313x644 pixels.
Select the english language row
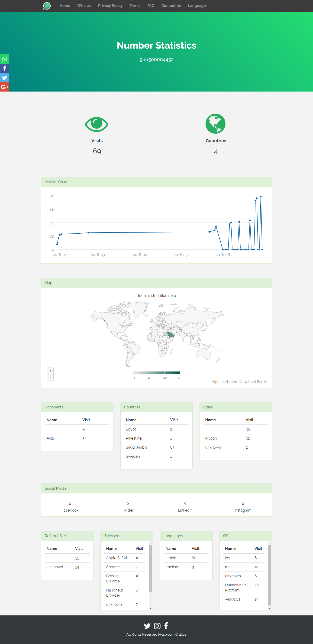pyautogui.click(x=186, y=567)
